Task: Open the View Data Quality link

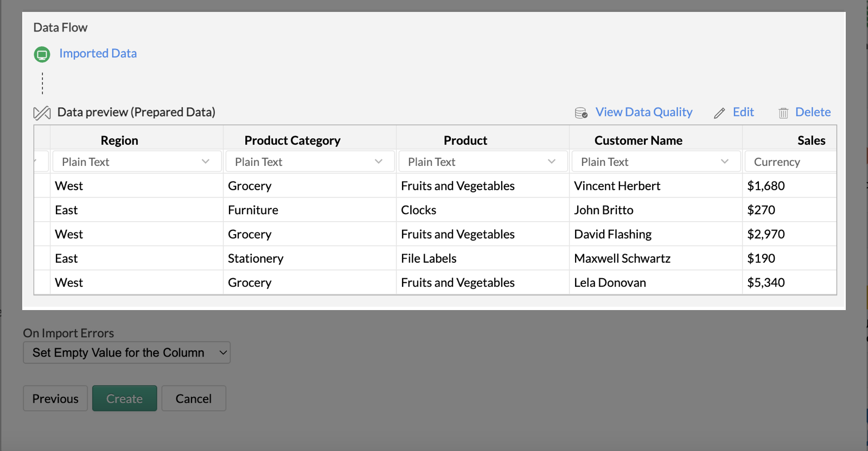Action: (x=643, y=112)
